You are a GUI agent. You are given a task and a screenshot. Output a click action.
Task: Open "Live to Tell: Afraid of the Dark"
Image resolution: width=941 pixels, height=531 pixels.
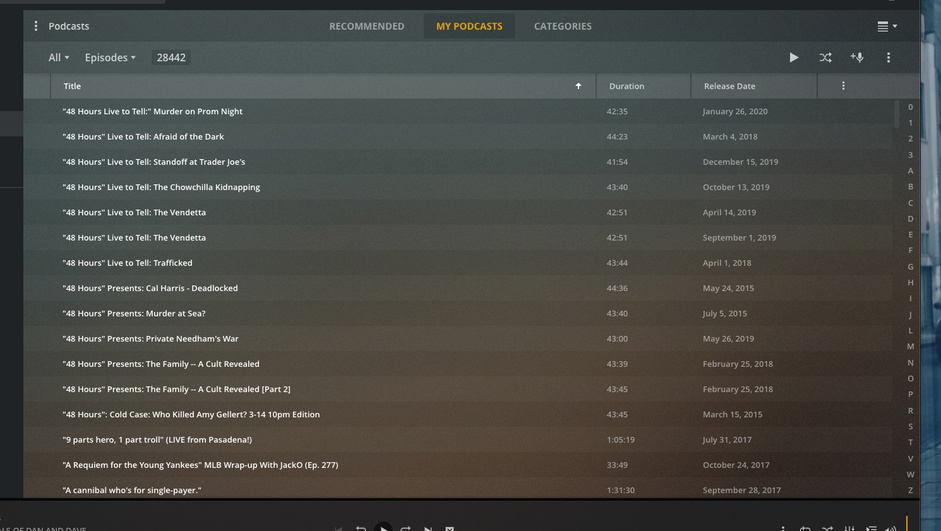click(143, 137)
